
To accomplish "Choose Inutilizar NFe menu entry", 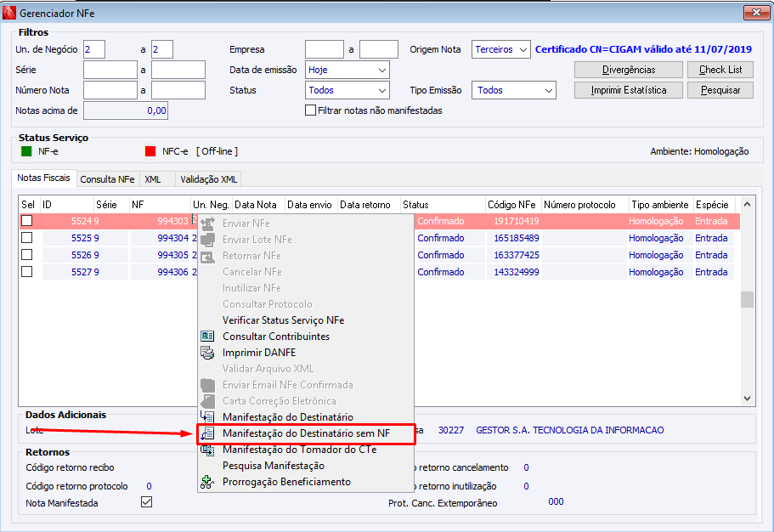I will point(306,288).
